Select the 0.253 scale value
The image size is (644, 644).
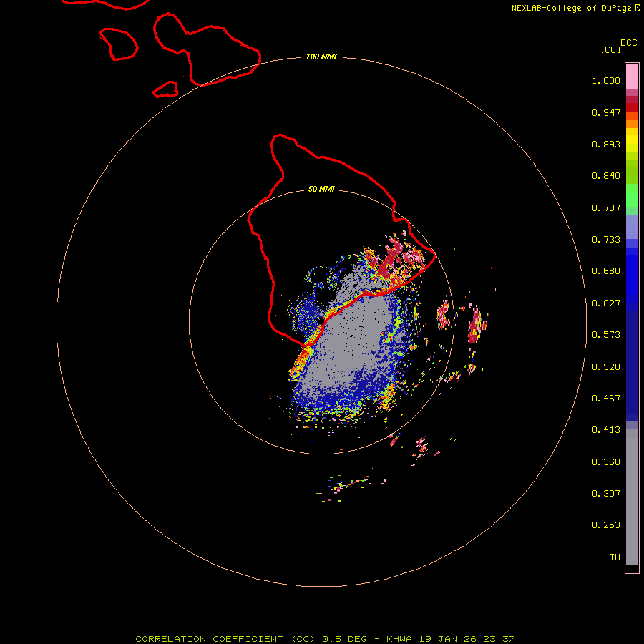[606, 525]
